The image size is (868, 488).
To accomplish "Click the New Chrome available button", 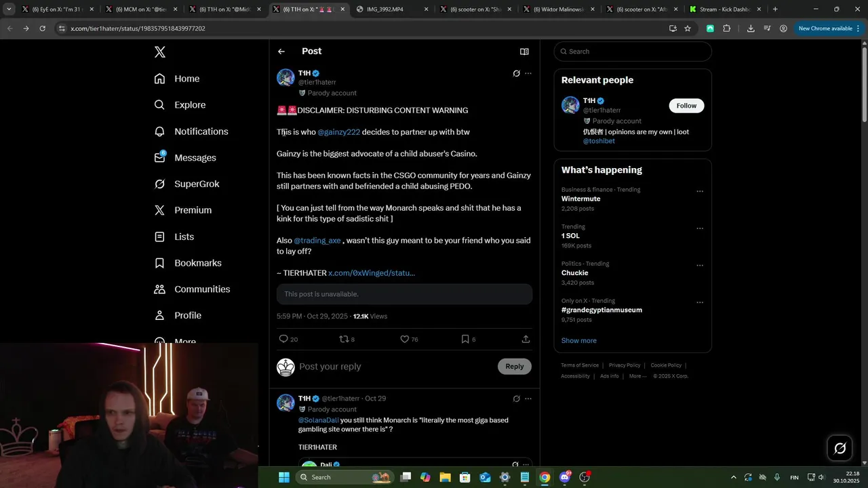I will click(x=829, y=28).
